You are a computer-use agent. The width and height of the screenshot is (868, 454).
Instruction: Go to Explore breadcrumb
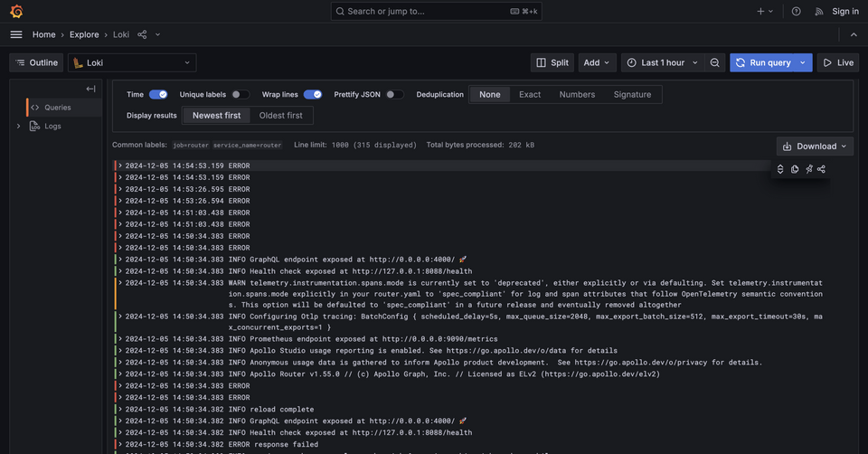(x=84, y=34)
